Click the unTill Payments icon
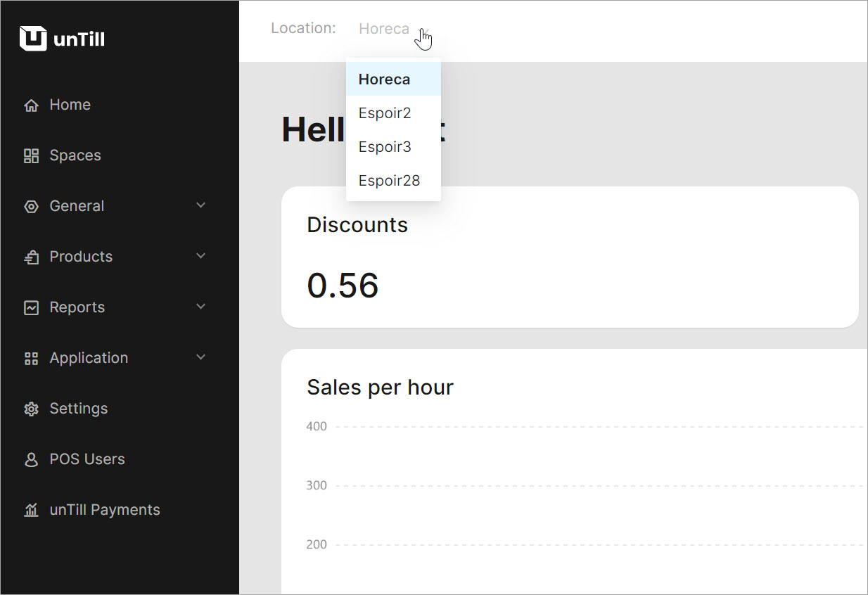This screenshot has width=868, height=595. pos(31,511)
